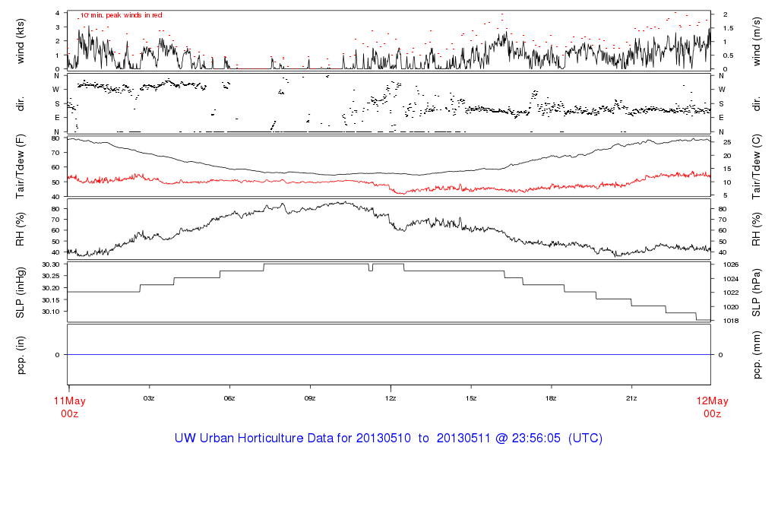Click the blue precipitation line

click(x=389, y=354)
